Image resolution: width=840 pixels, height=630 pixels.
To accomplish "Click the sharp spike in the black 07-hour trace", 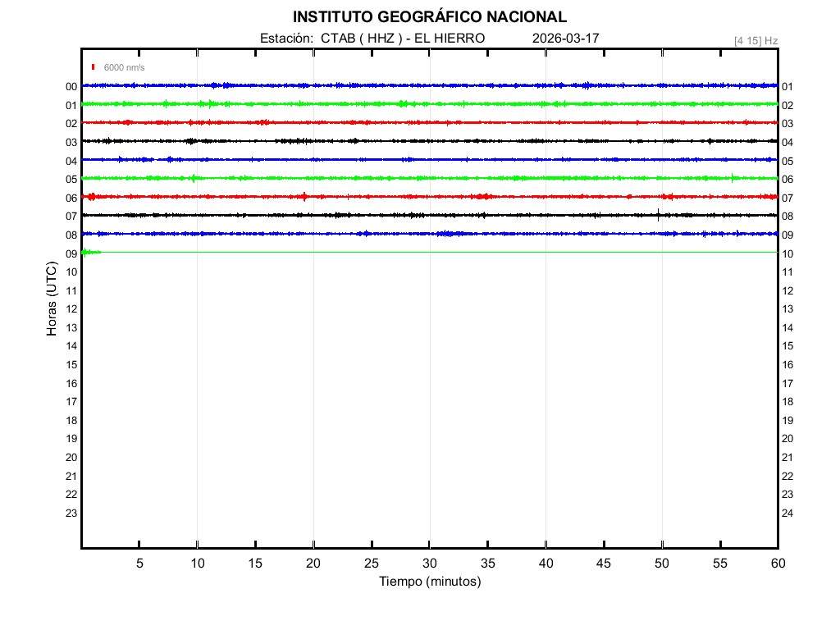I will pos(658,215).
